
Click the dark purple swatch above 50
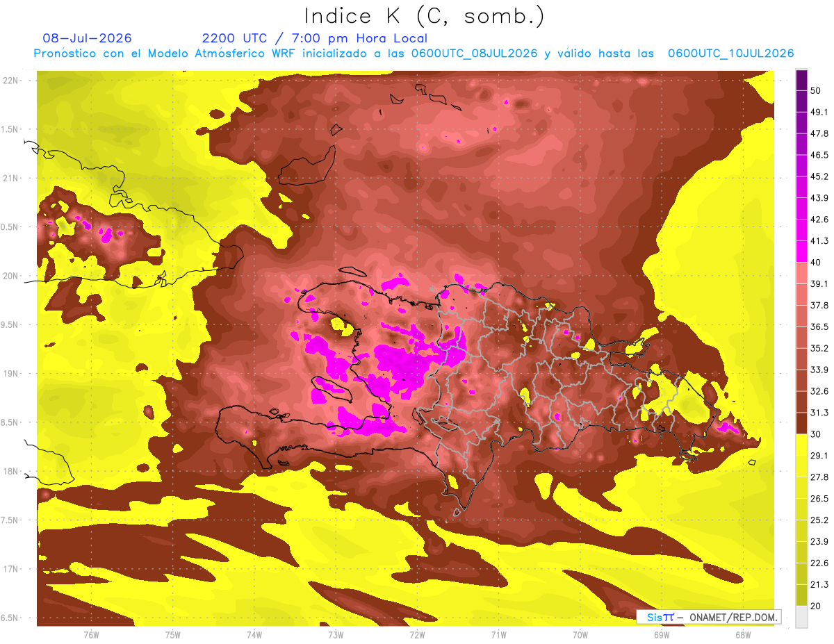801,81
